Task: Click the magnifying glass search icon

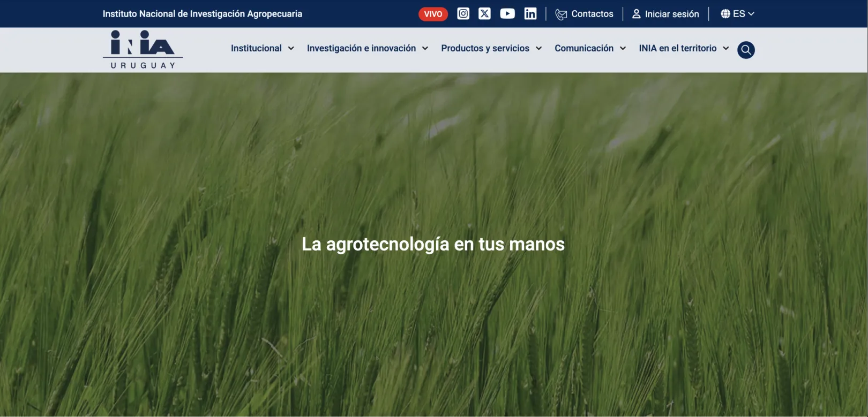Action: (x=745, y=50)
